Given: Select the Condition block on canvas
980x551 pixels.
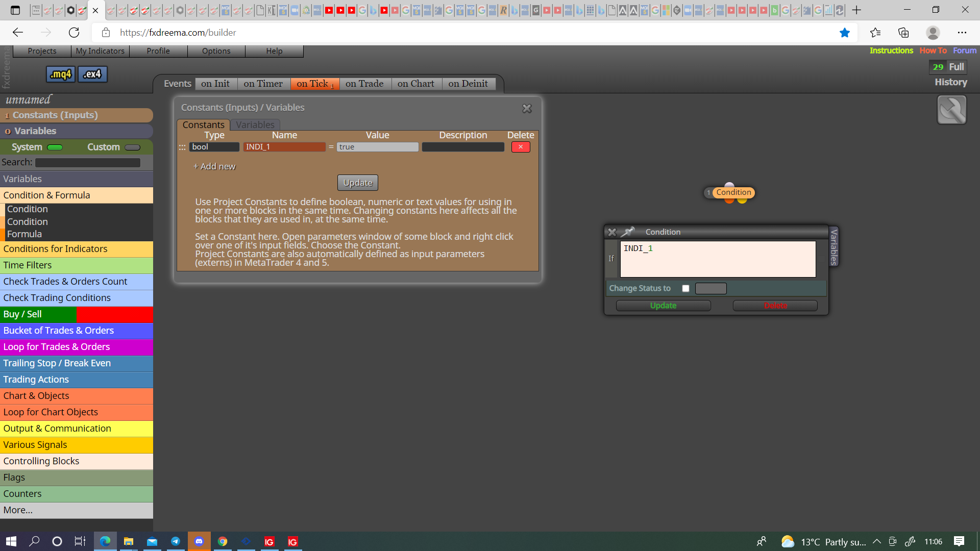Looking at the screenshot, I should [x=733, y=192].
